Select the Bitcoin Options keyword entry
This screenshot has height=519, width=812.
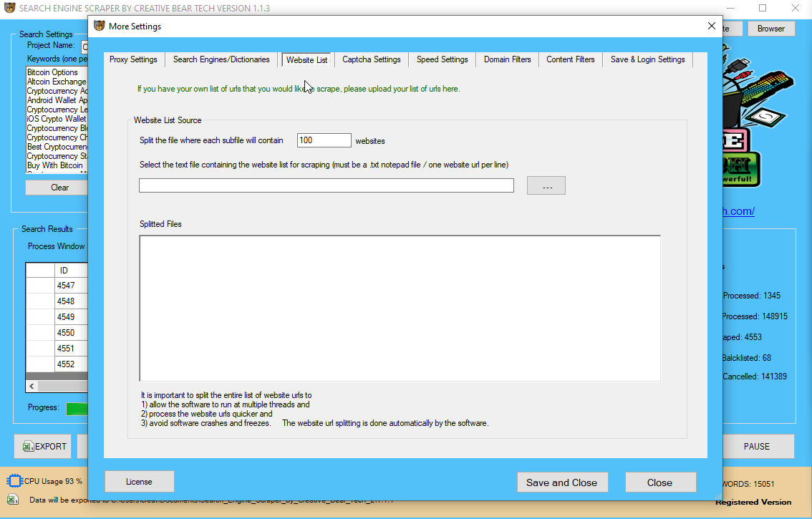pyautogui.click(x=54, y=72)
